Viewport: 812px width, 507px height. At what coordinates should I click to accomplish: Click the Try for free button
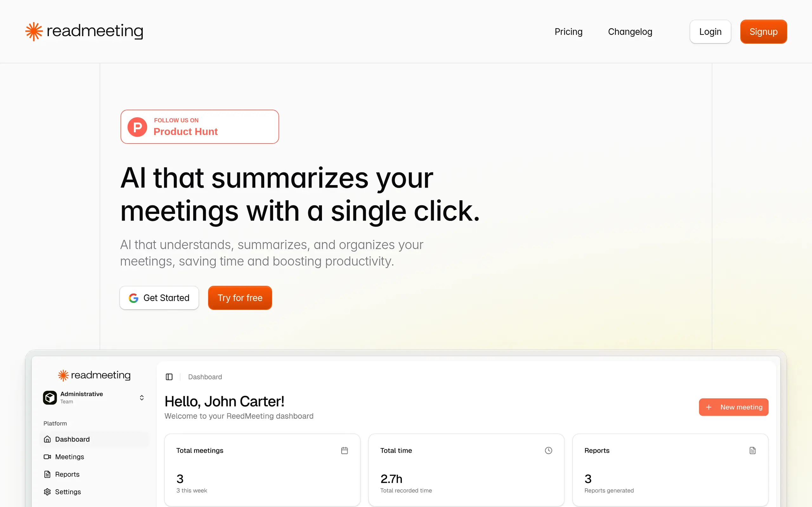click(240, 298)
